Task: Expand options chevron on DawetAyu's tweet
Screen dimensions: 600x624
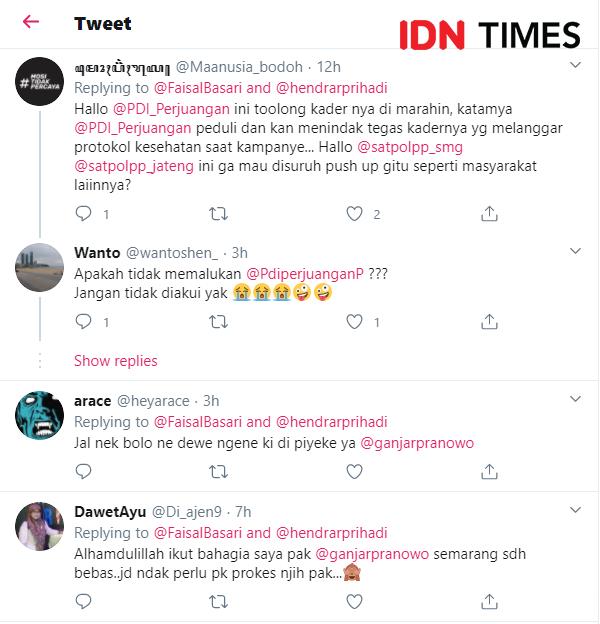Action: point(575,510)
